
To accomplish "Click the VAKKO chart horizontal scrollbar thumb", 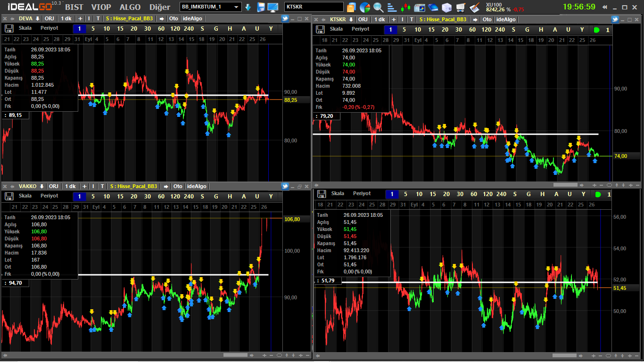I will coord(235,355).
